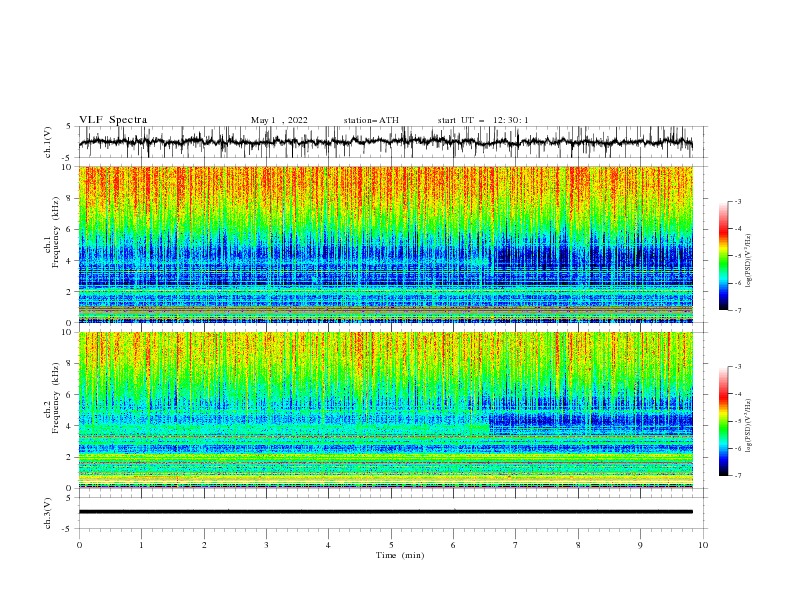The width and height of the screenshot is (792, 612).
Task: Click '-7' on the lower colorbar
Action: pos(737,476)
